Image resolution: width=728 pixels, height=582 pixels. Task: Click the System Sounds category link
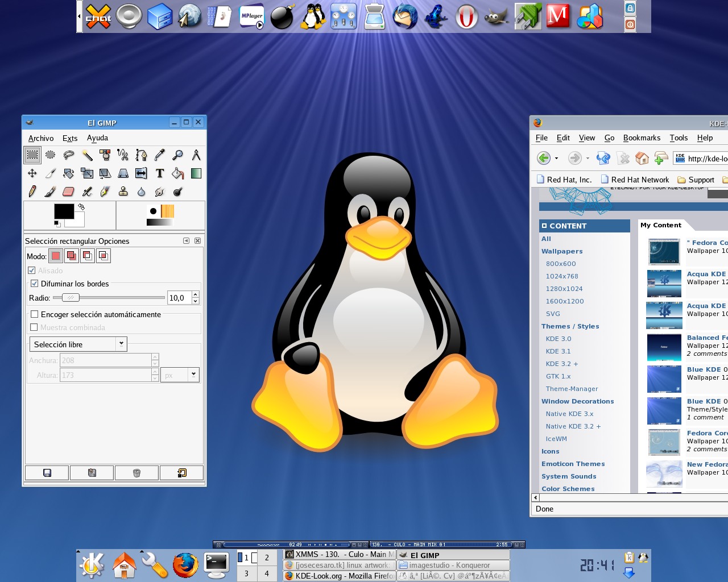pos(569,476)
